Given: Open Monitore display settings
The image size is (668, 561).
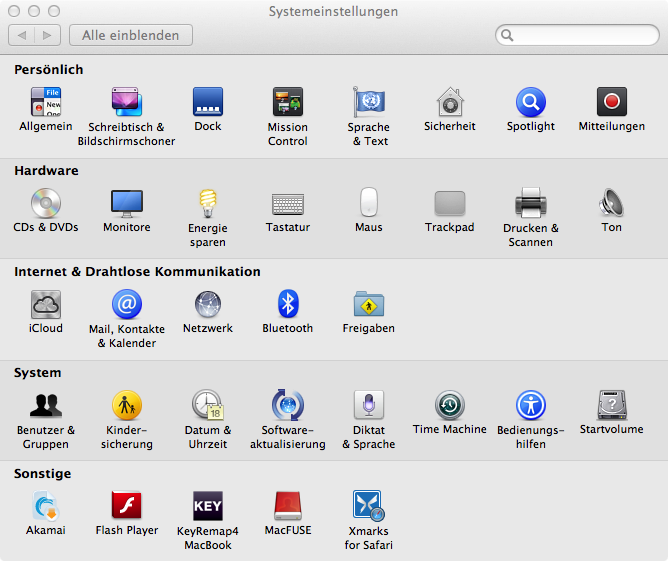Looking at the screenshot, I should (x=127, y=204).
